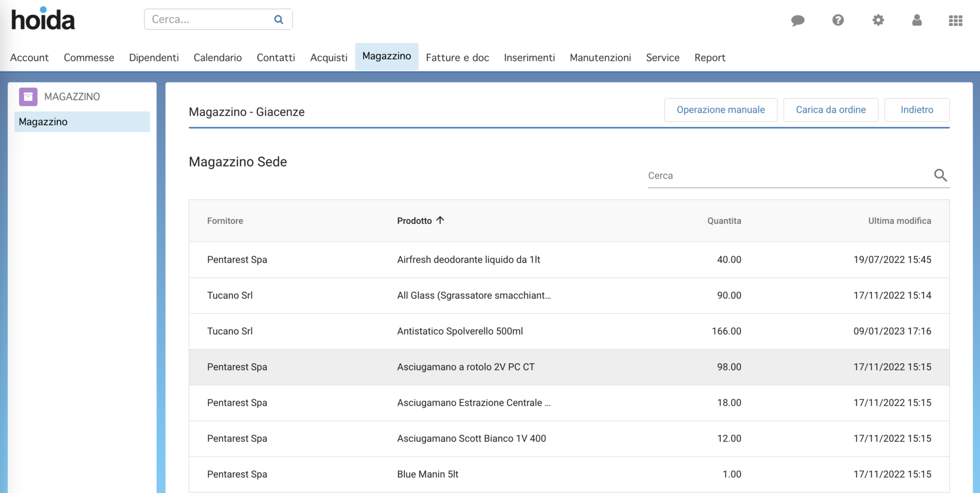Viewport: 980px width, 493px height.
Task: Open the Account menu
Action: [30, 58]
